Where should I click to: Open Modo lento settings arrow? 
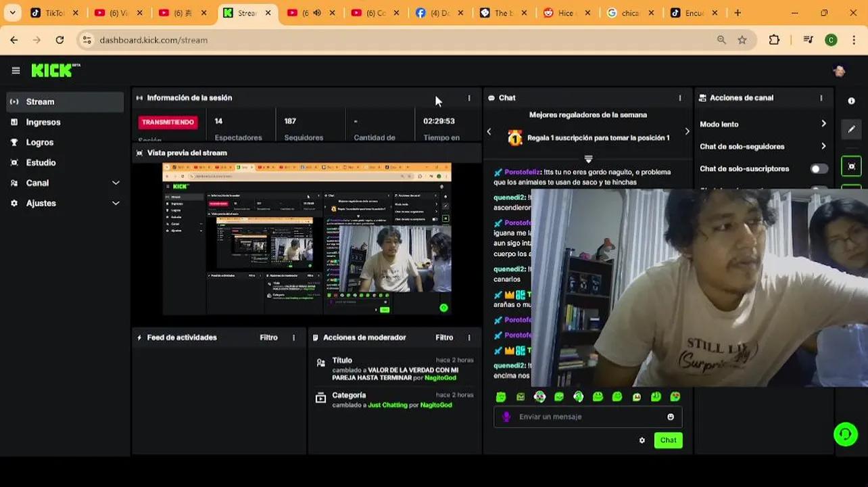[823, 124]
